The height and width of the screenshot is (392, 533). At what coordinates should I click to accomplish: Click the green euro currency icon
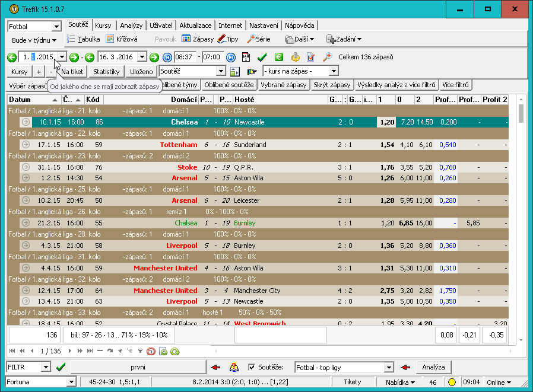pyautogui.click(x=279, y=57)
